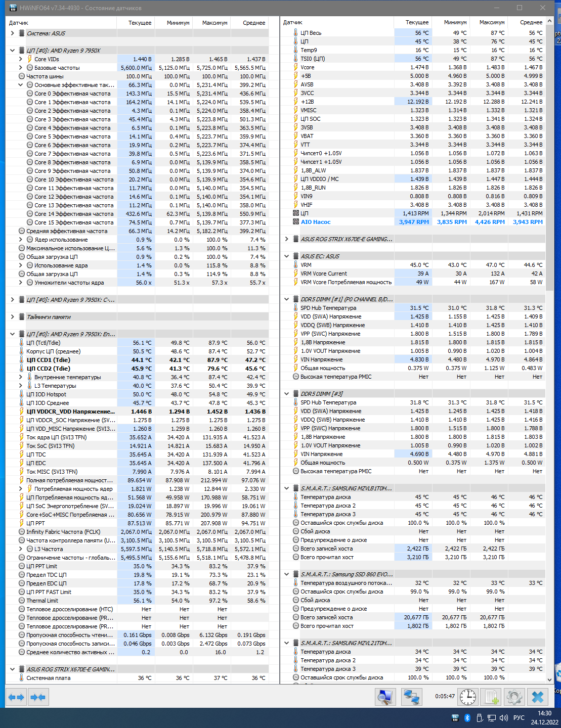Screen dimensions: 561x728
Task: Start logging with the sheet-plus button
Action: [491, 697]
